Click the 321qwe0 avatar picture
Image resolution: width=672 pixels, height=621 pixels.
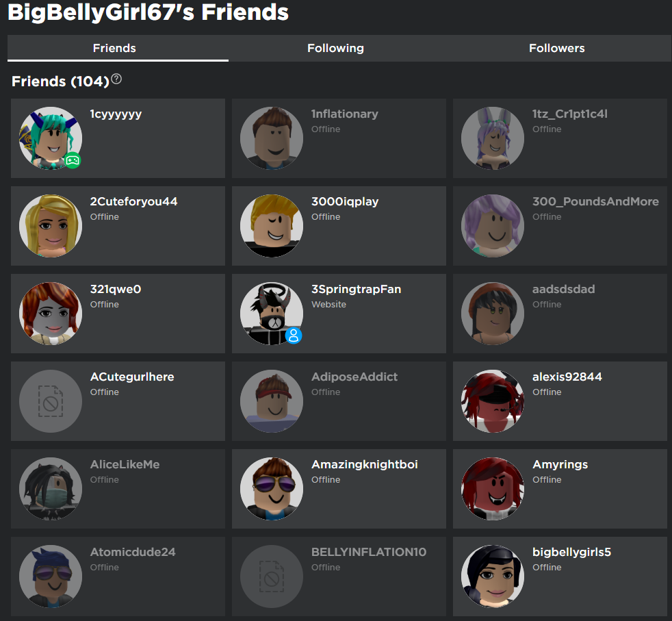pos(51,314)
